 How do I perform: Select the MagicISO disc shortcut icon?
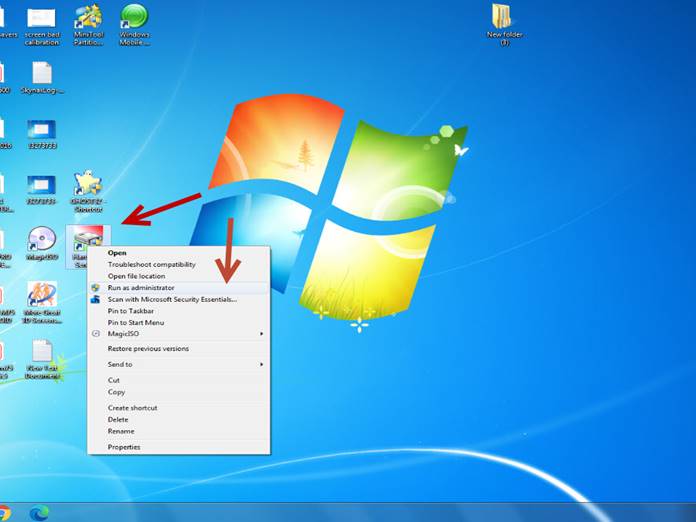pos(41,240)
